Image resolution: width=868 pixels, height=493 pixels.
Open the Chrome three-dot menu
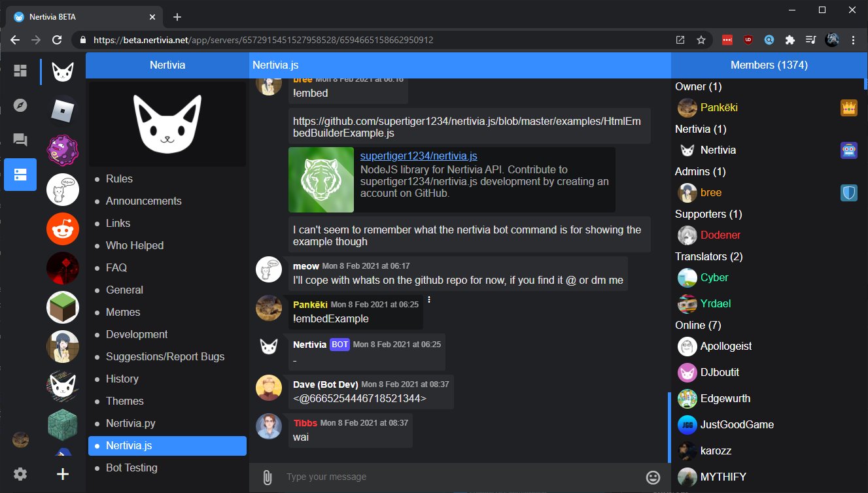(853, 40)
